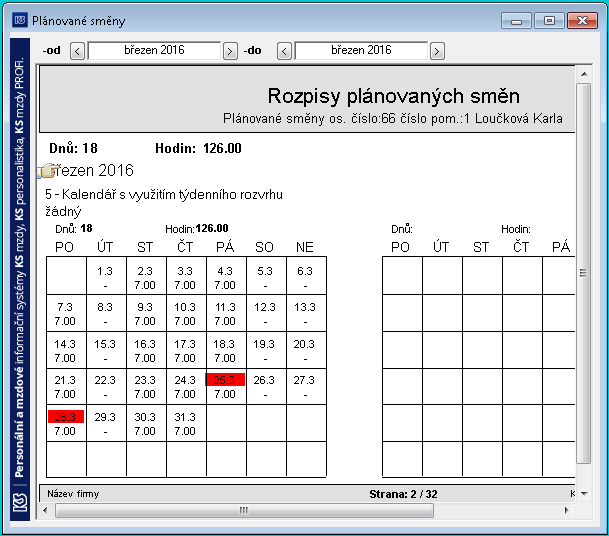
Task: Click calendar cell 9.3
Action: tap(146, 313)
